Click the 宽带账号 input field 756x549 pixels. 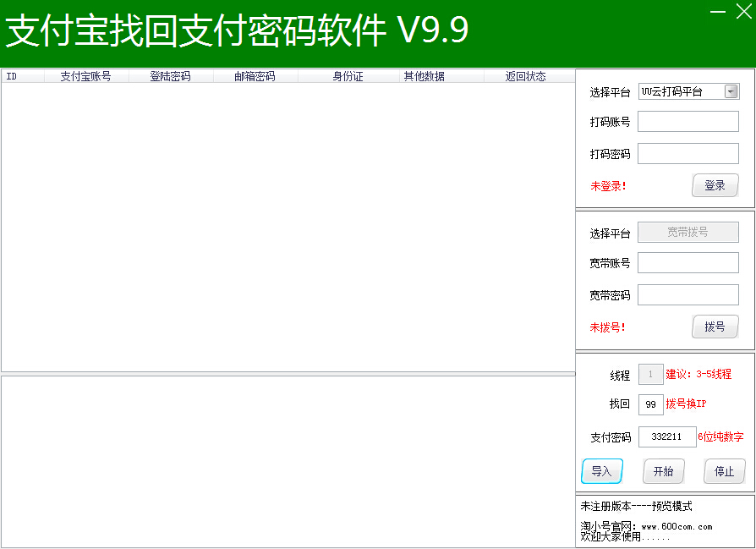pos(688,263)
